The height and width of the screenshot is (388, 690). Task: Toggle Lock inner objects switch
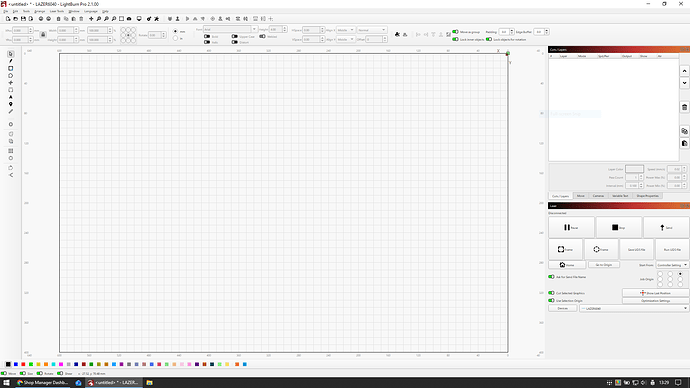tap(455, 39)
